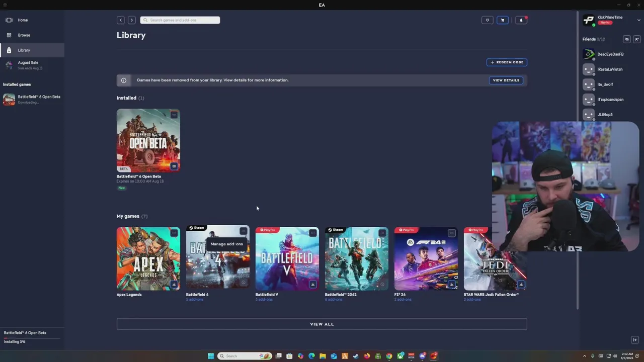Click the Installing 5% status text
This screenshot has height=362, width=644.
coord(15,342)
